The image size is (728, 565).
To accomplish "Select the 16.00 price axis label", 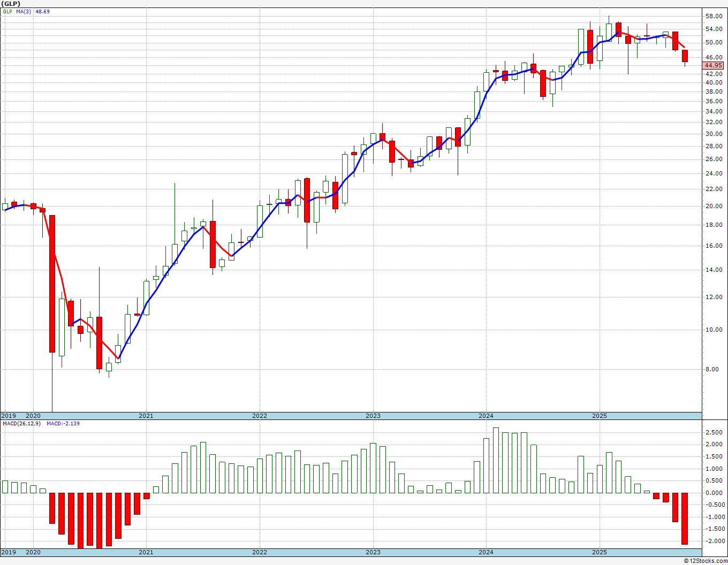I will pyautogui.click(x=714, y=246).
